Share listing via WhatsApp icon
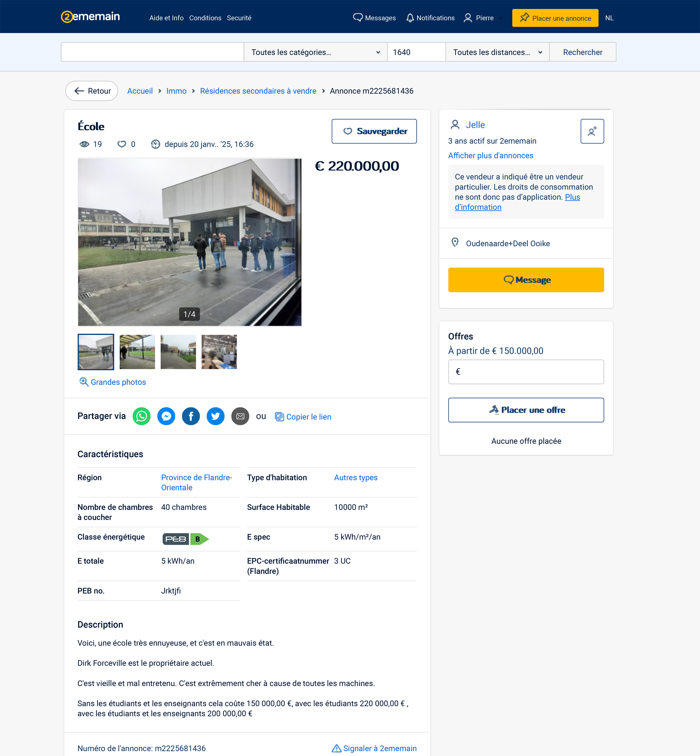 coord(141,417)
